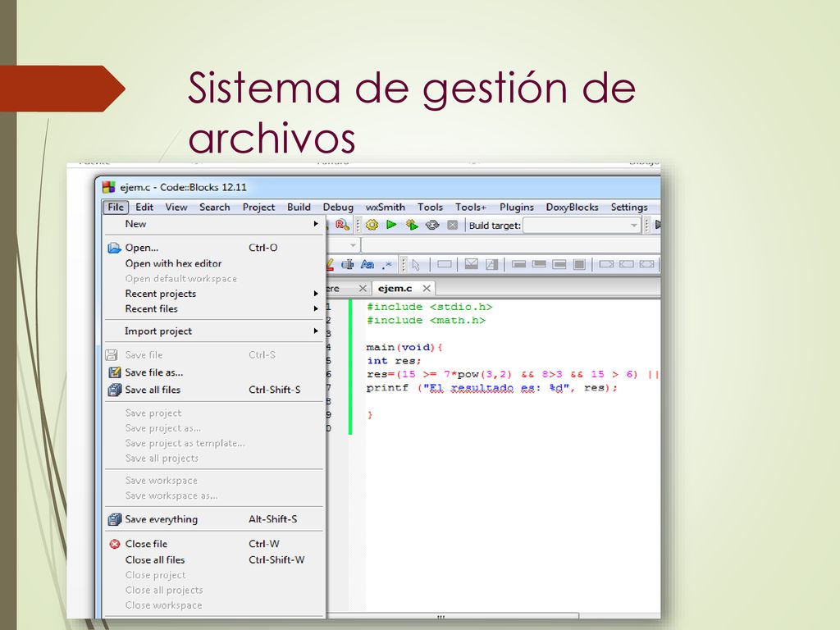
Task: Open the File menu
Action: (x=116, y=207)
